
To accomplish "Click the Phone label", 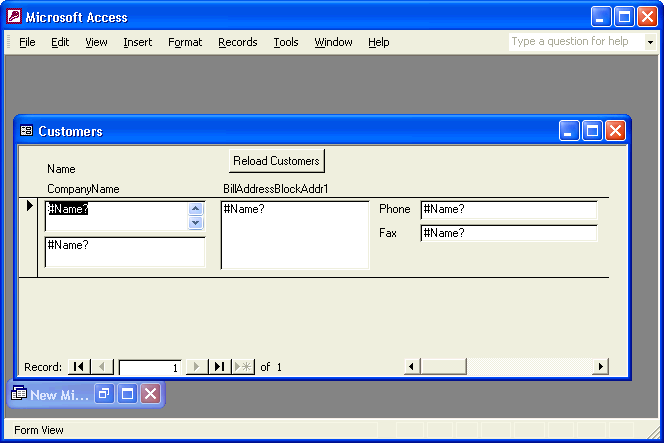I will (395, 209).
